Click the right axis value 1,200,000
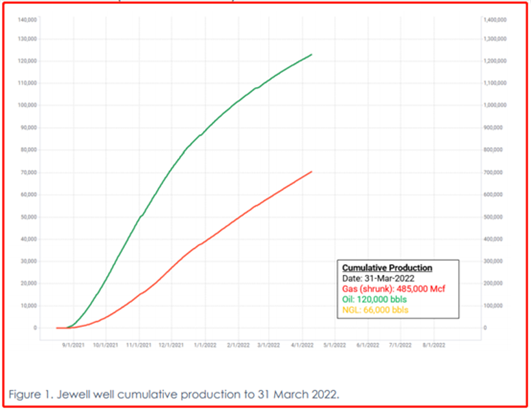The image size is (531, 410). coord(495,61)
